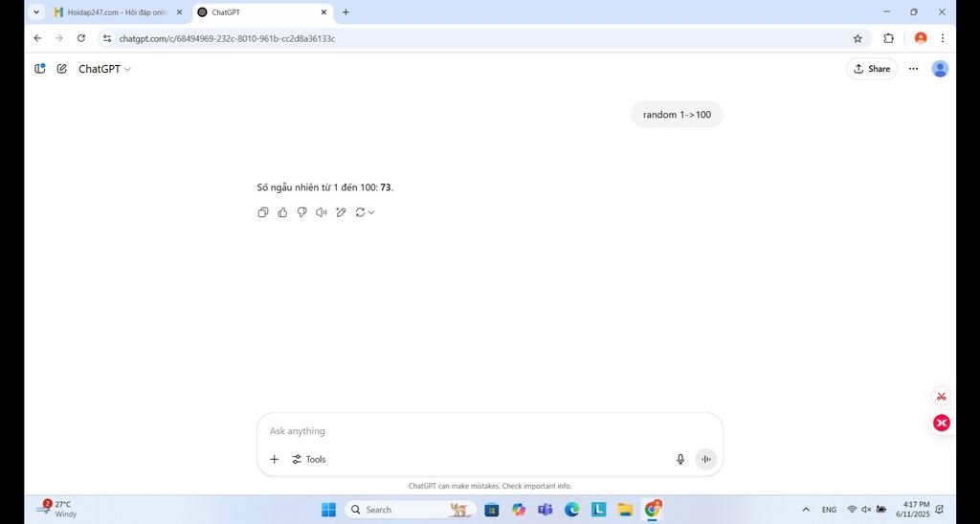Start voice mode
This screenshot has height=524, width=980.
pos(705,459)
